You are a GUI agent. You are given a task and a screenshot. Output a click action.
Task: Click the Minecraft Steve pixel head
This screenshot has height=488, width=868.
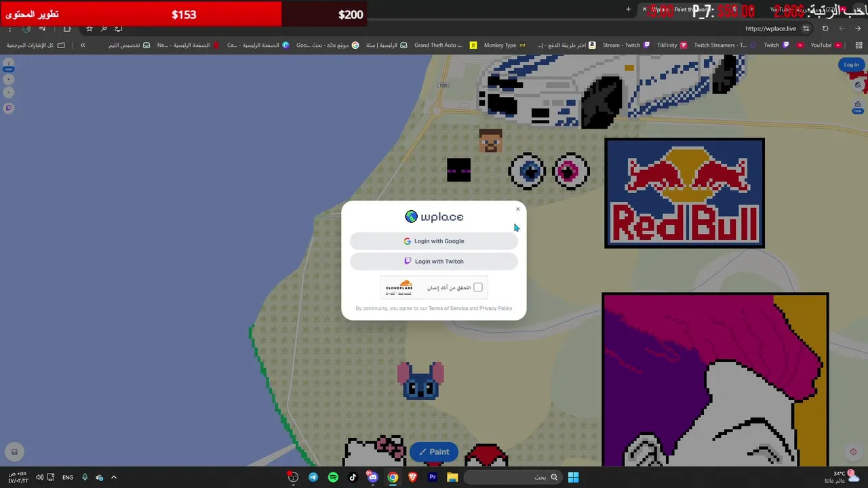(490, 141)
